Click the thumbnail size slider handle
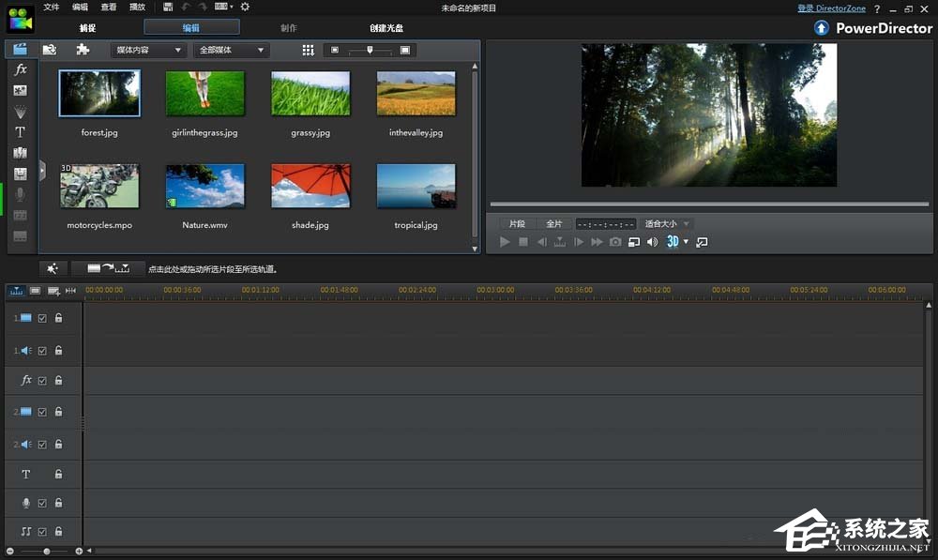 pyautogui.click(x=370, y=50)
